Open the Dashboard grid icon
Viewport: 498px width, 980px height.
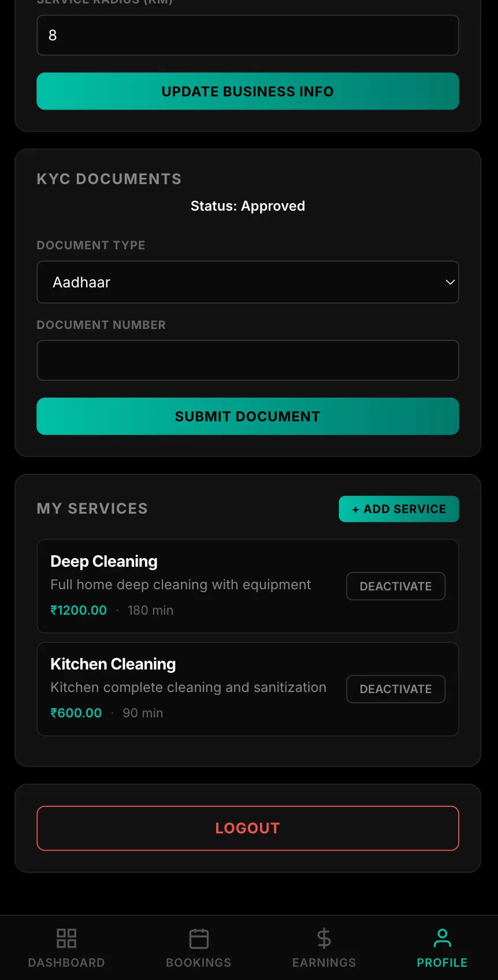[66, 938]
